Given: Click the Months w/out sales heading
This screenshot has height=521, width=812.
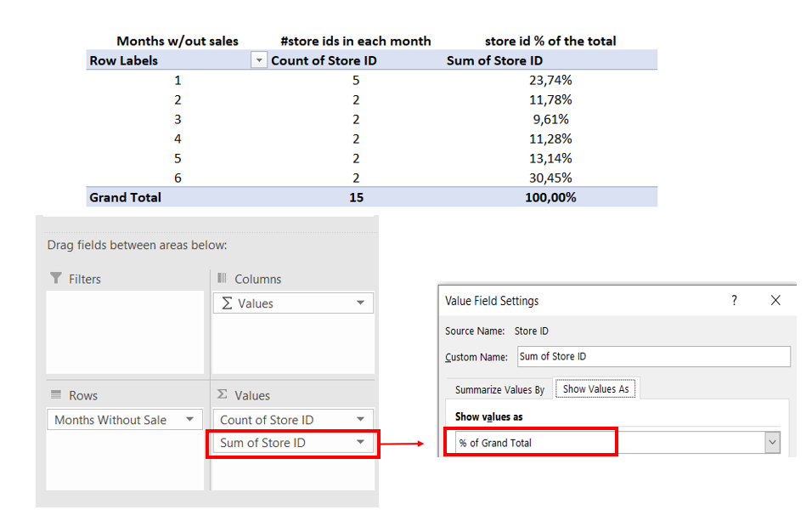Looking at the screenshot, I should 178,41.
